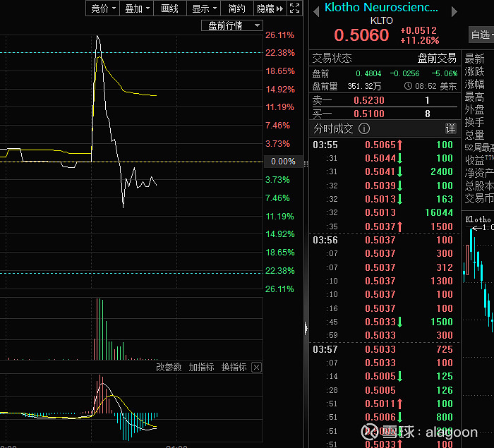
Task: Click the KLTO ticker symbol
Action: 382,20
